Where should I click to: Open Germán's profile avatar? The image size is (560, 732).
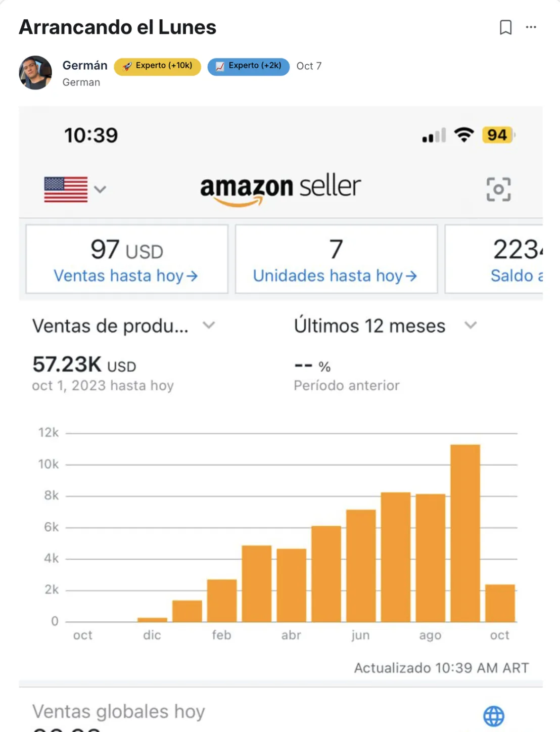[35, 73]
